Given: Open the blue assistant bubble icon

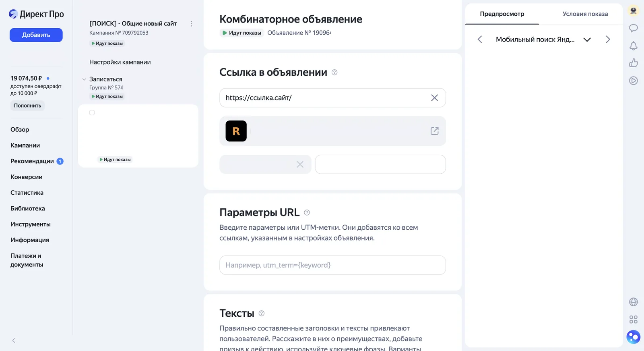Looking at the screenshot, I should (634, 337).
